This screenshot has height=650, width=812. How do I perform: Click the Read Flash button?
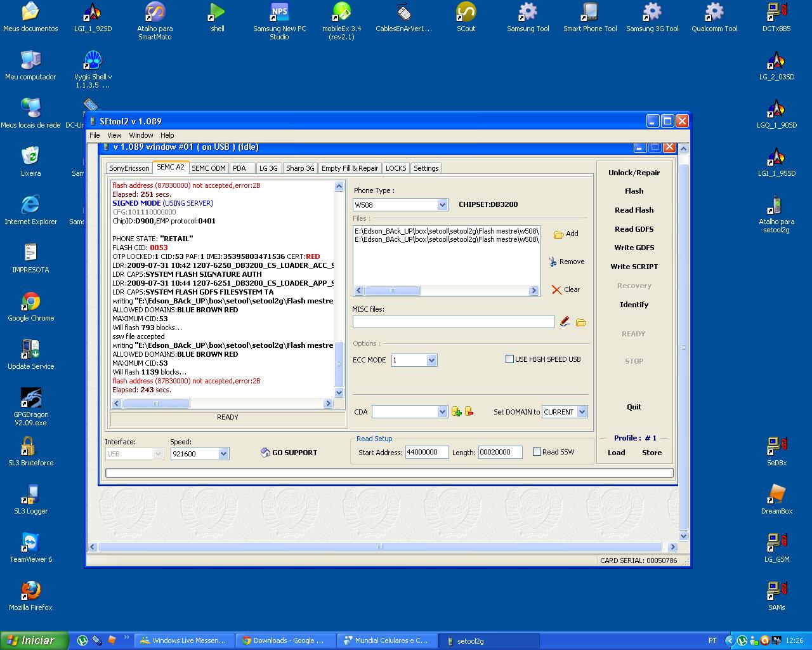pos(634,210)
